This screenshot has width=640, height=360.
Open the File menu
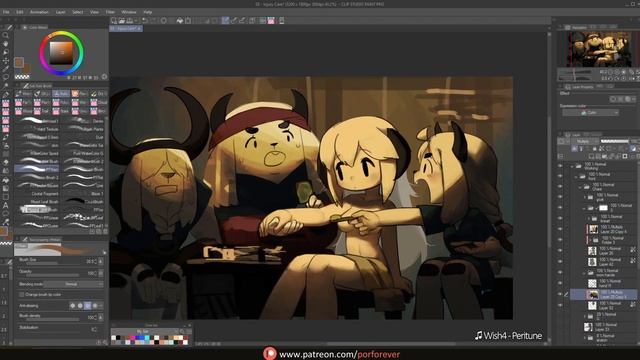(6, 12)
